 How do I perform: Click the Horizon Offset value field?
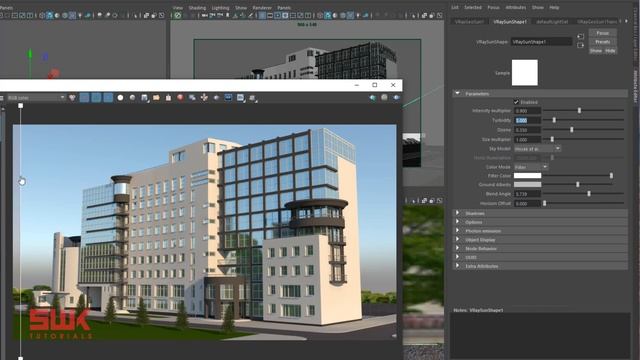pyautogui.click(x=527, y=203)
